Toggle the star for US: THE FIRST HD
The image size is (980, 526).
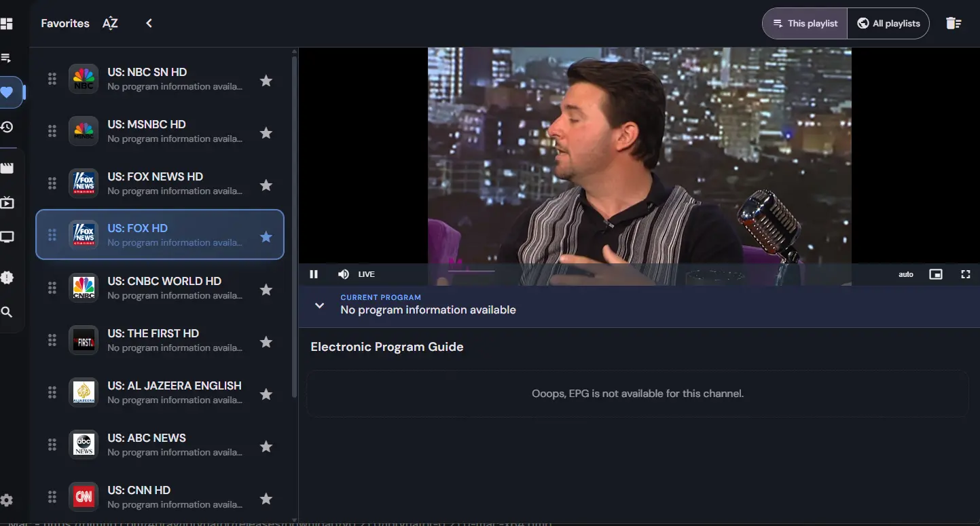(266, 342)
